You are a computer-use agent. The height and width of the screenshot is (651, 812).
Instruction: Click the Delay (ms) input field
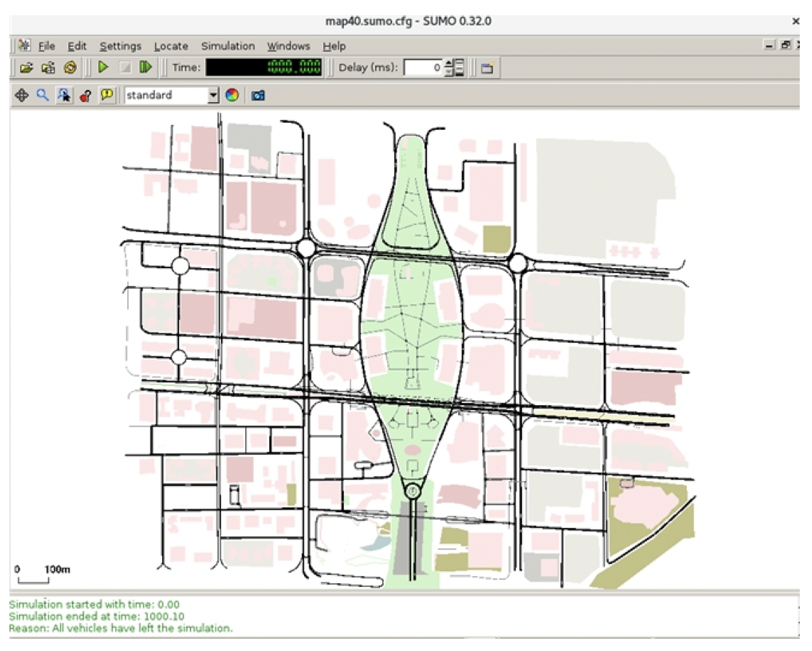423,68
